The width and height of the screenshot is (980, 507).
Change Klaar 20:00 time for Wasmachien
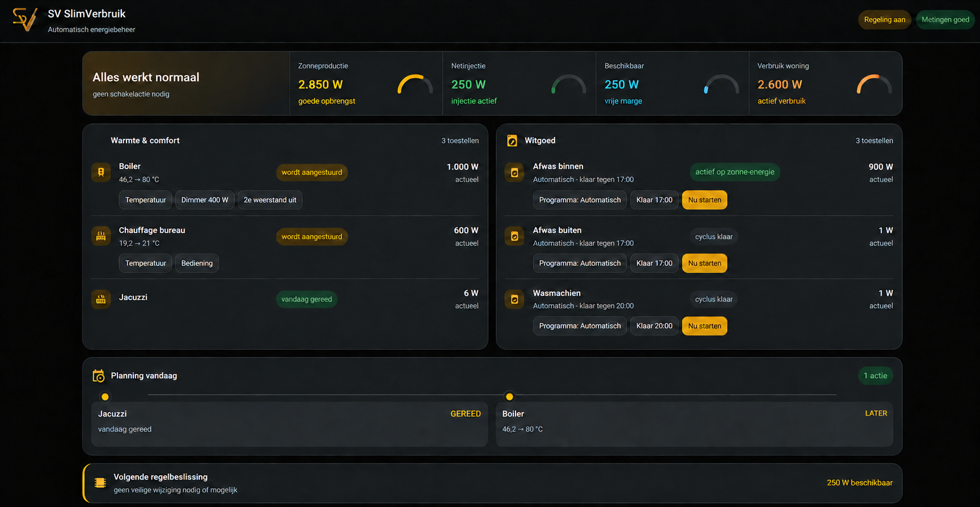click(654, 326)
